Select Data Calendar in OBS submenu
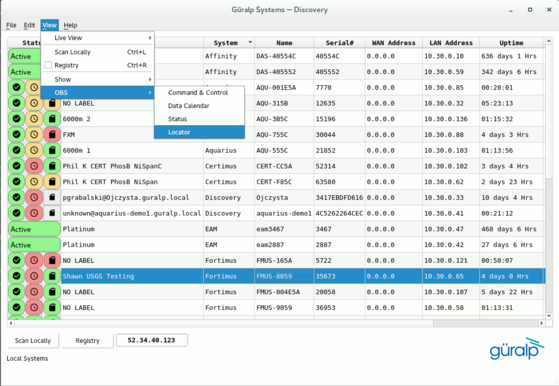Viewport: 559px width, 386px height. (x=199, y=106)
